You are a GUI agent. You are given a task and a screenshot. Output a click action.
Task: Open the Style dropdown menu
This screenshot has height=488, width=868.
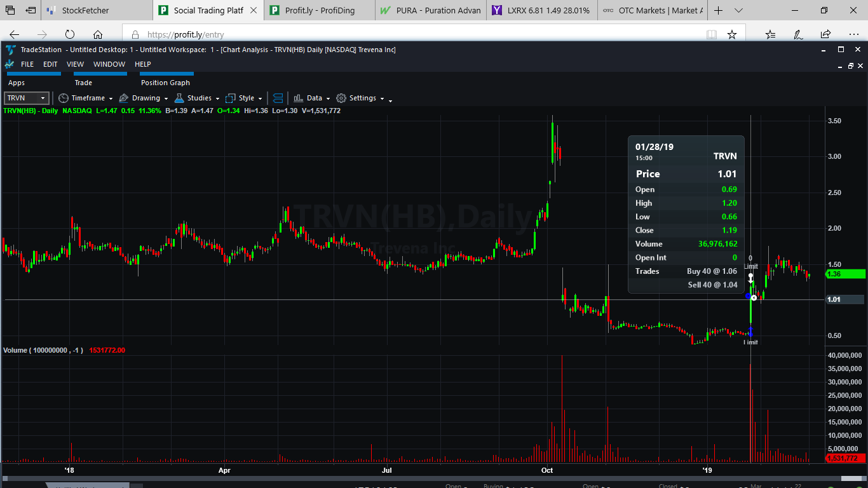pos(244,98)
